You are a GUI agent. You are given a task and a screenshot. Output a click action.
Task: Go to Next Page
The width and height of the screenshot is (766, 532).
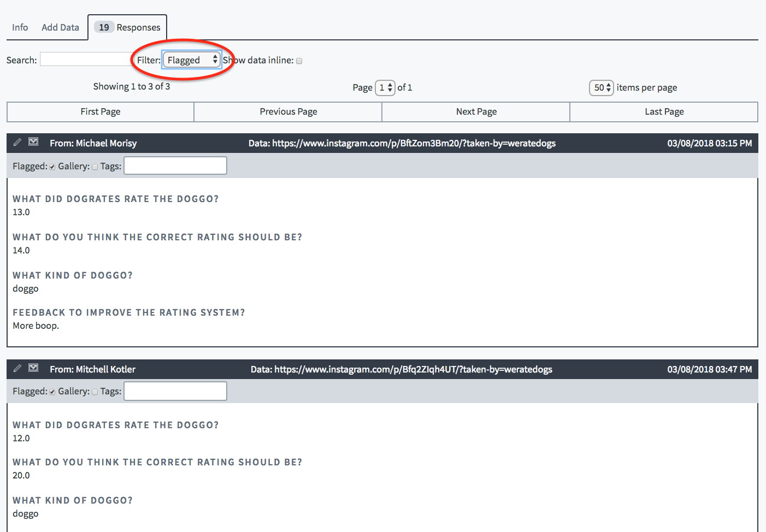476,111
